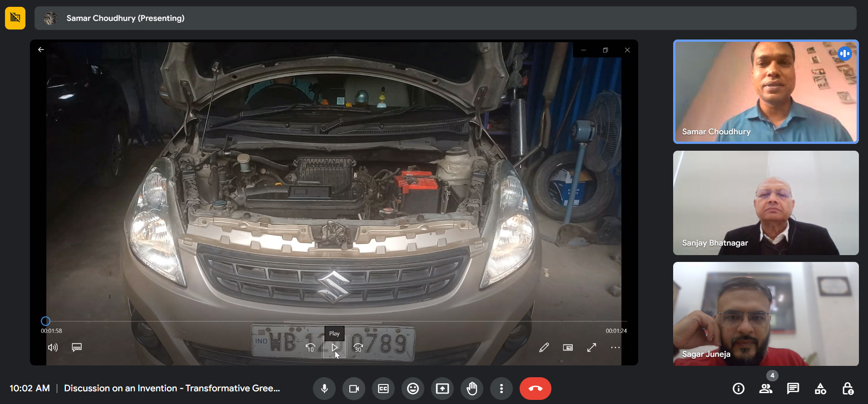
Task: Click the video seek bar handle
Action: [x=45, y=321]
